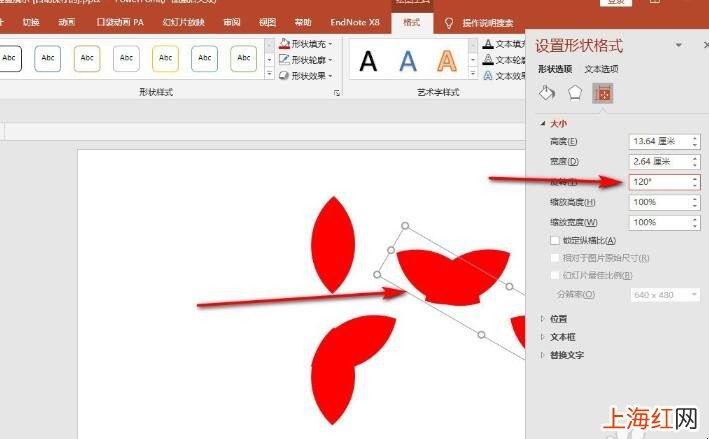Viewport: 709px width, 439px height.
Task: Apply the orange outlined A WordArt style
Action: pyautogui.click(x=447, y=61)
